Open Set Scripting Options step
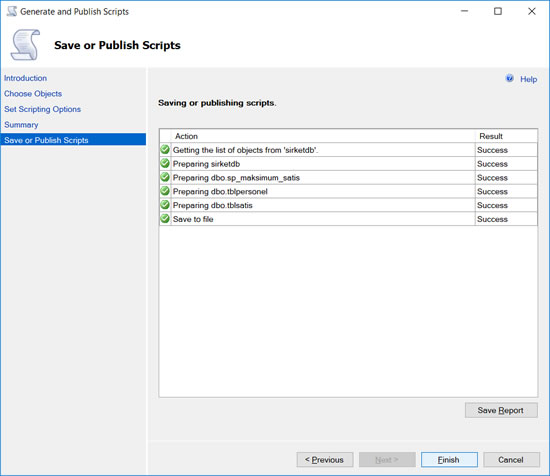 (42, 109)
